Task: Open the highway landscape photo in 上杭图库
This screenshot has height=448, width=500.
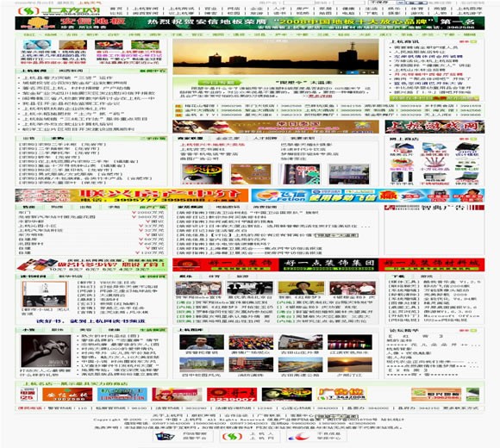Action: 300,364
